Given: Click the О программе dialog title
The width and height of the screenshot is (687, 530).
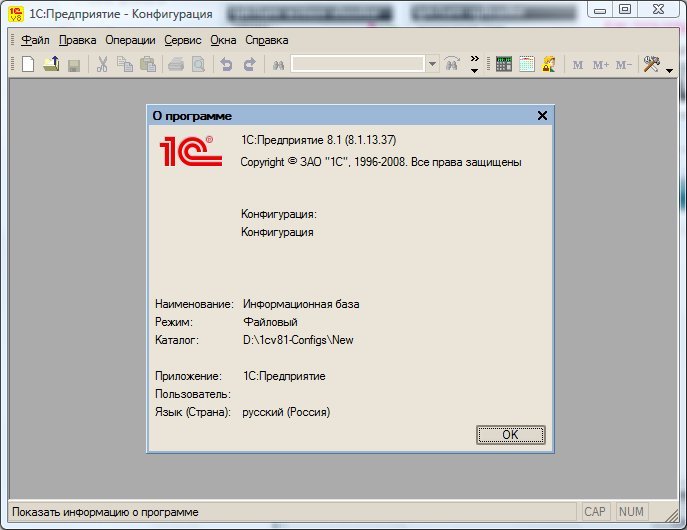Looking at the screenshot, I should click(x=192, y=116).
